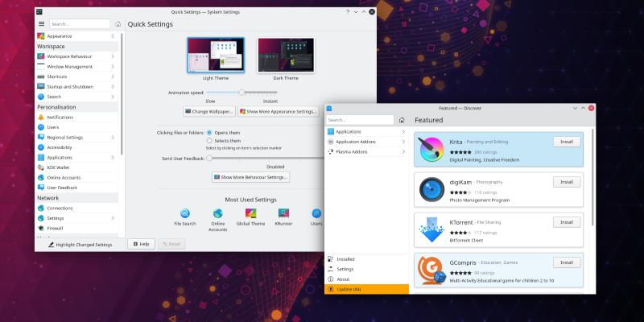Open Global Theme from Most Used Settings

[x=250, y=213]
